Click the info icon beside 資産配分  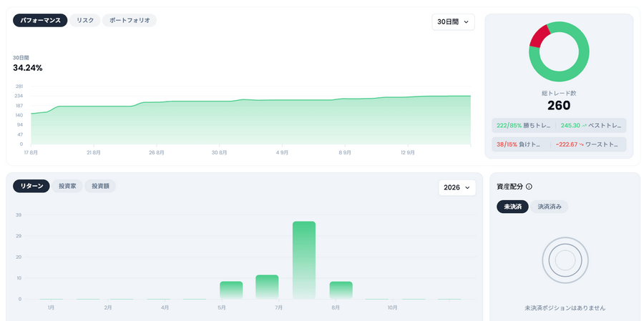click(529, 187)
